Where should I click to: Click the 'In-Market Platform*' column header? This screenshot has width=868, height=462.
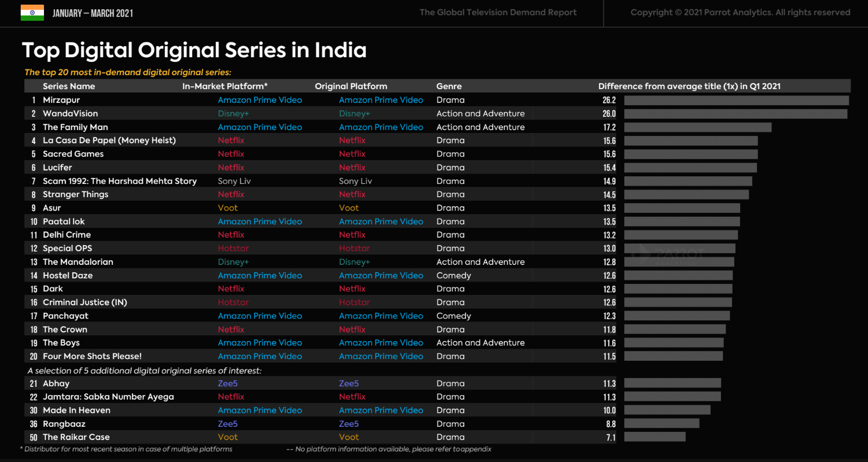click(225, 86)
